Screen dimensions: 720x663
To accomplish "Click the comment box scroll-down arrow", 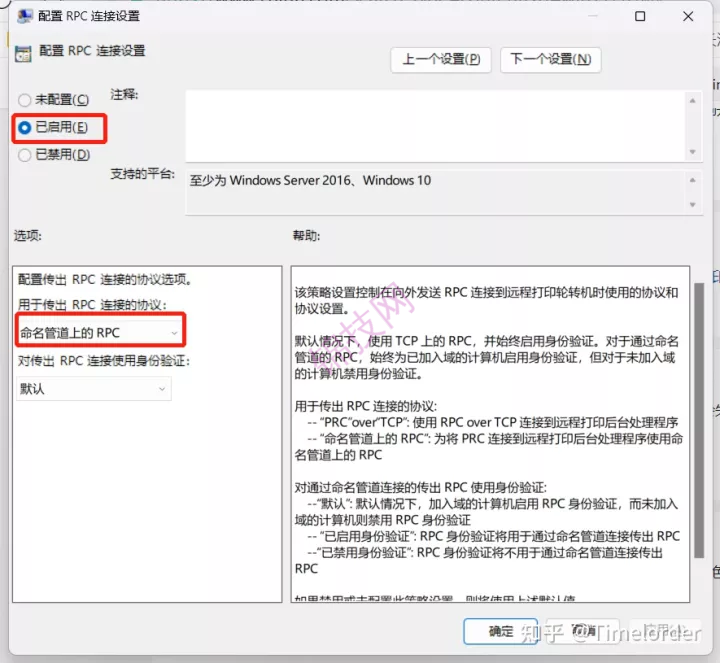I will click(692, 152).
